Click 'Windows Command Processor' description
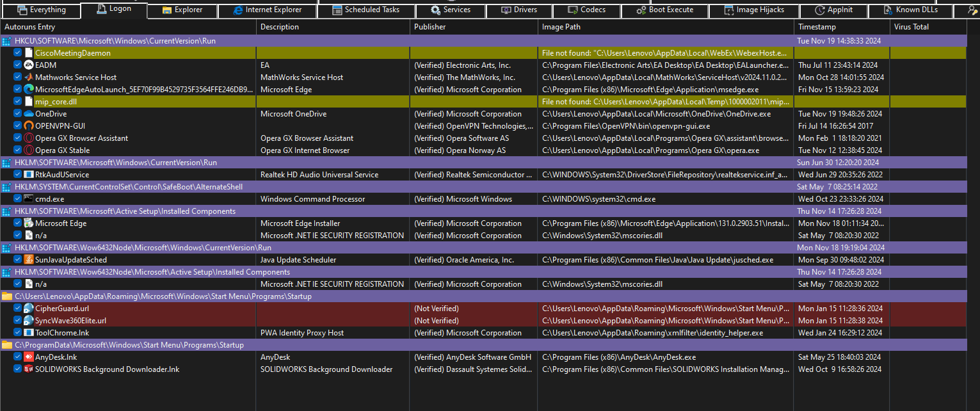980x411 pixels. 312,199
